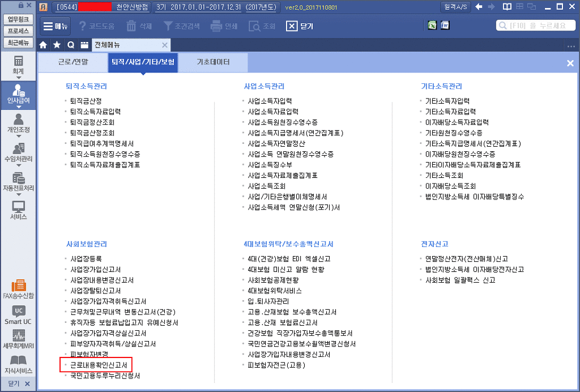Open the favorites star icon
The width and height of the screenshot is (580, 392).
pos(57,45)
